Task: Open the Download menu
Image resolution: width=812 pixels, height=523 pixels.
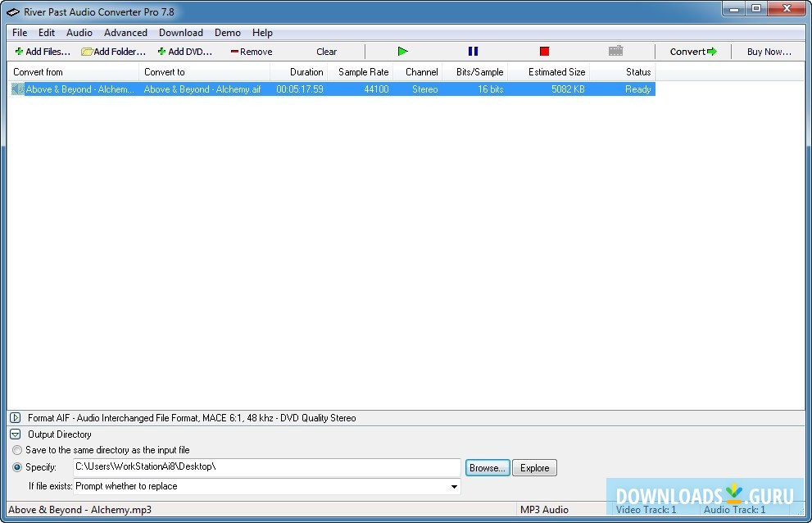Action: coord(180,33)
